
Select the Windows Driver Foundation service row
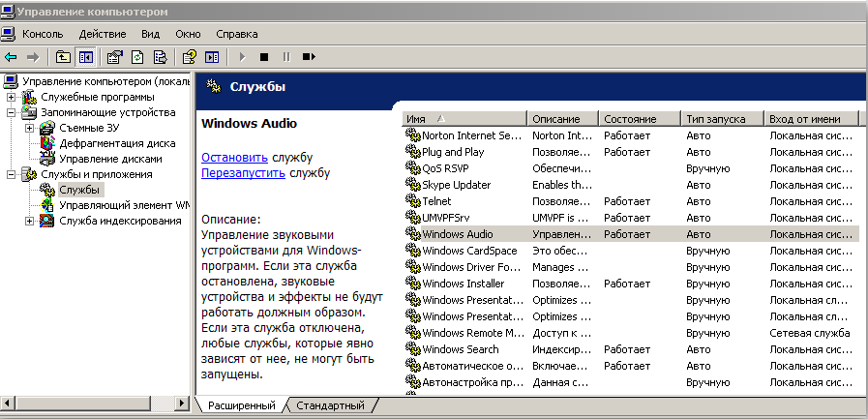tap(631, 267)
